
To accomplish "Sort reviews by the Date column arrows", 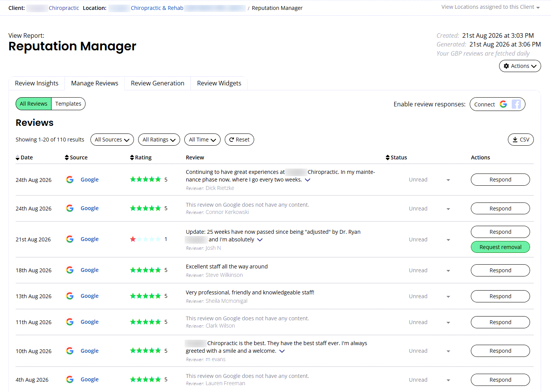I will coord(18,158).
